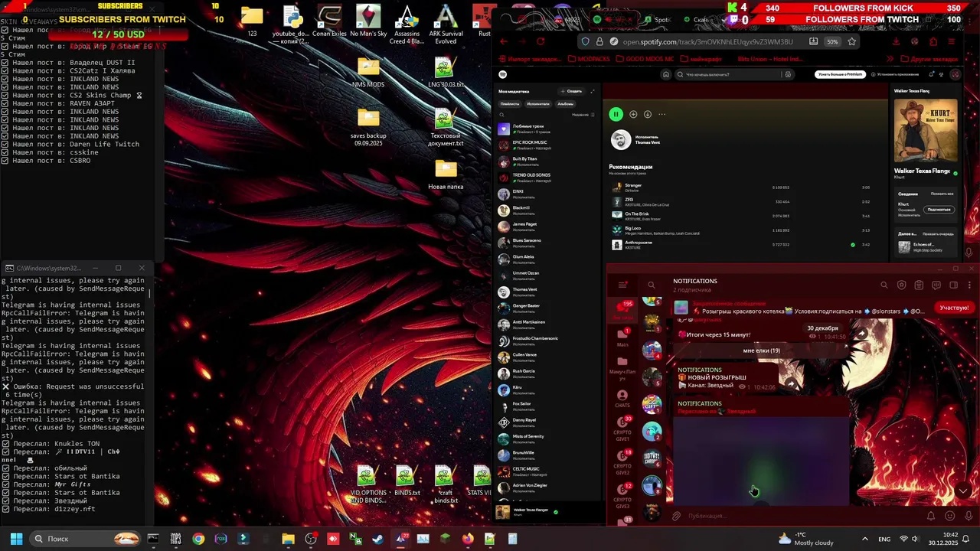The height and width of the screenshot is (551, 980).
Task: Click the browser reload button
Action: point(541,41)
